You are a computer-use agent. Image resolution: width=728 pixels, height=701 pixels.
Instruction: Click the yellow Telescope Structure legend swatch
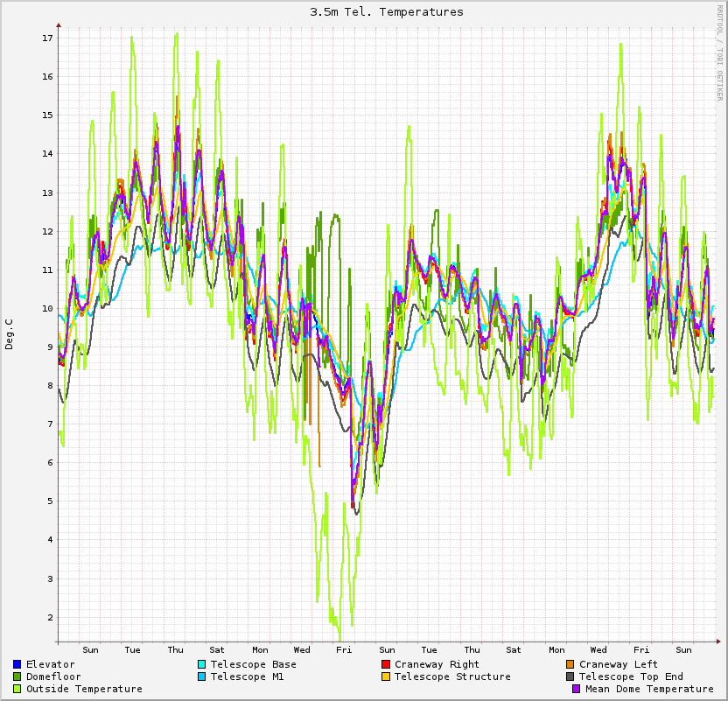(386, 676)
